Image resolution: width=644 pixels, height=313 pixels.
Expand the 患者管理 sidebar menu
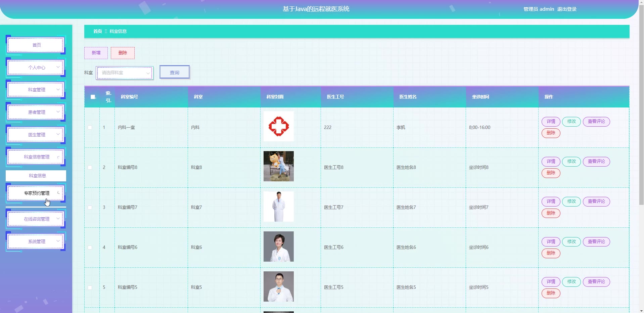click(x=36, y=112)
